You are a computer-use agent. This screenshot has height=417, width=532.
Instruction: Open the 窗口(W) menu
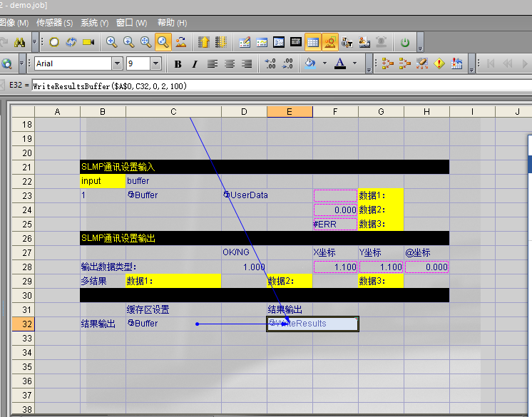(x=132, y=23)
